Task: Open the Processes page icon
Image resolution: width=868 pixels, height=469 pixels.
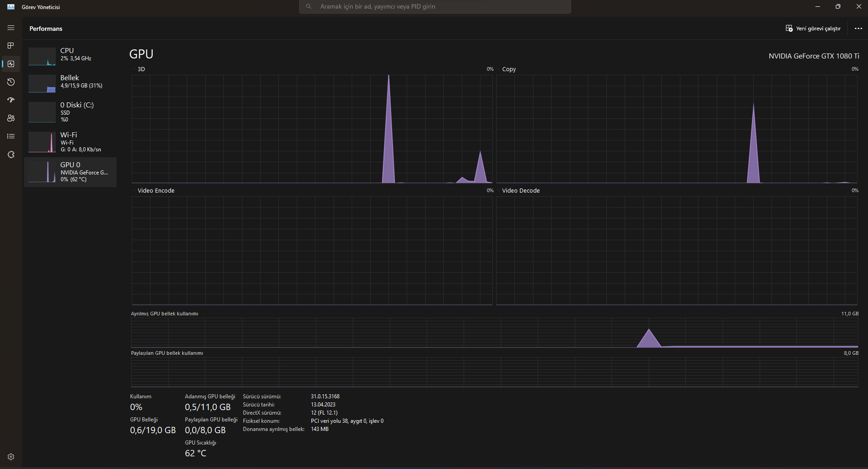Action: click(x=11, y=46)
